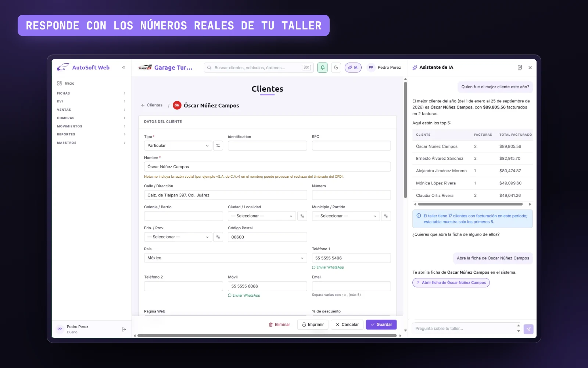
Task: Click the Eliminar button
Action: (279, 325)
